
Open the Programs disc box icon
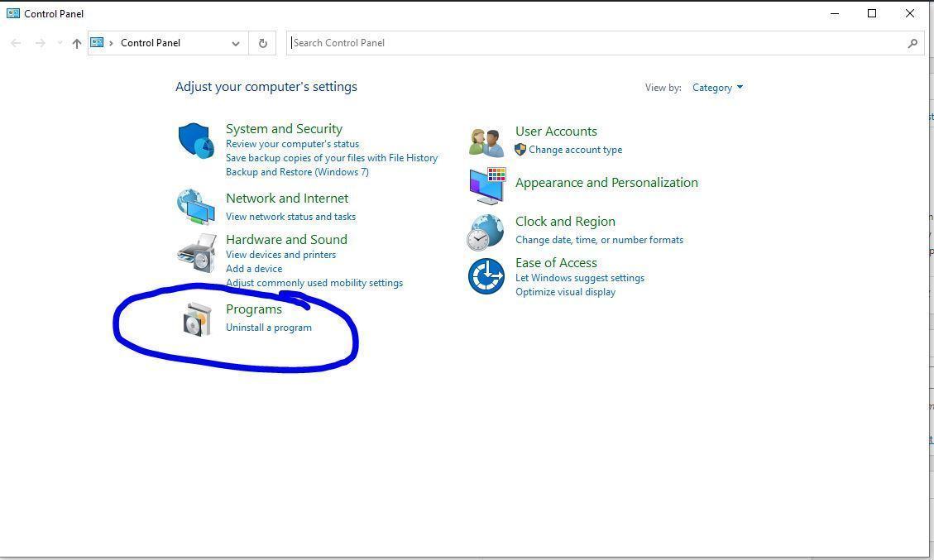pyautogui.click(x=197, y=319)
